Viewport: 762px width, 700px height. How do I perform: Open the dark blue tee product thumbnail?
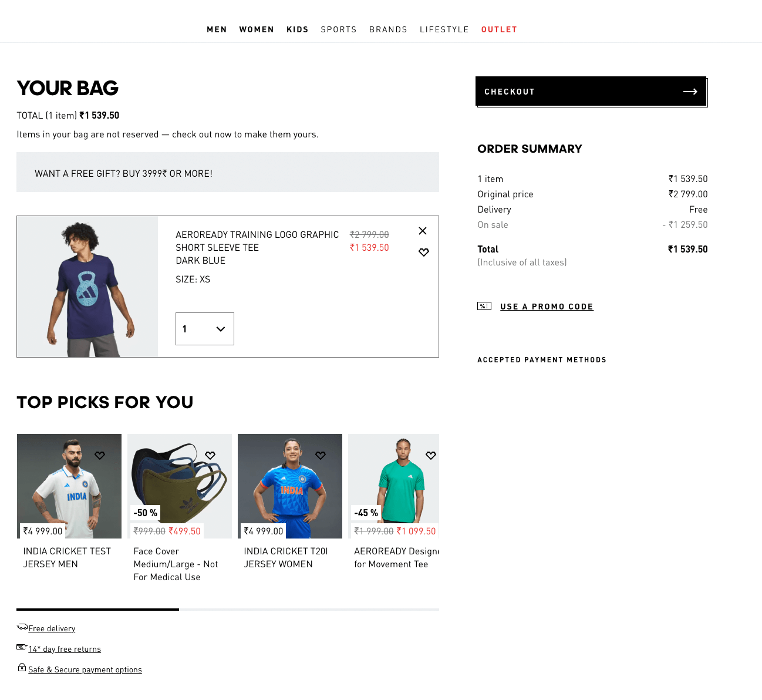(x=87, y=287)
